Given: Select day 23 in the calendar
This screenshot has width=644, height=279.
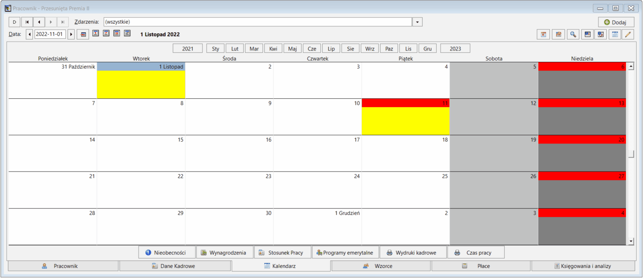Looking at the screenshot, I should (229, 190).
